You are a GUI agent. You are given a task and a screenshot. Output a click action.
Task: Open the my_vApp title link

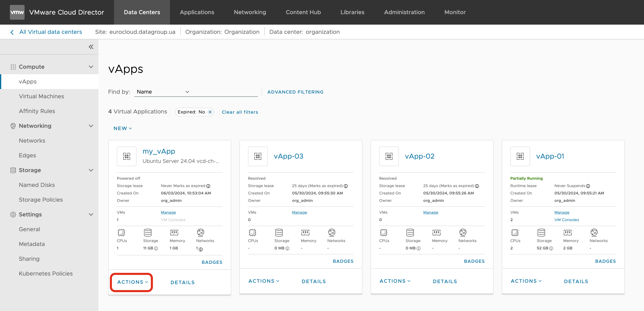pos(159,151)
